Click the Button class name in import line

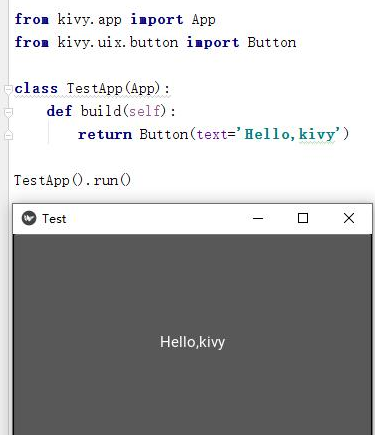point(272,42)
